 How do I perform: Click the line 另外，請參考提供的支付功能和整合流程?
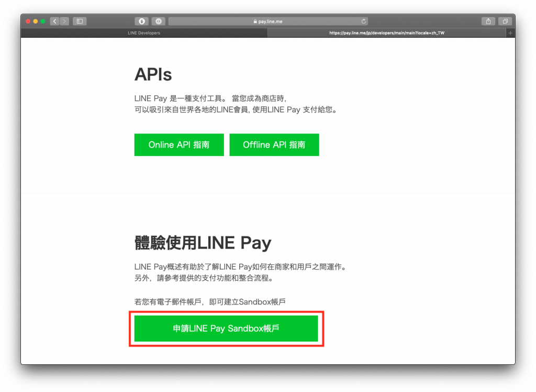click(205, 278)
